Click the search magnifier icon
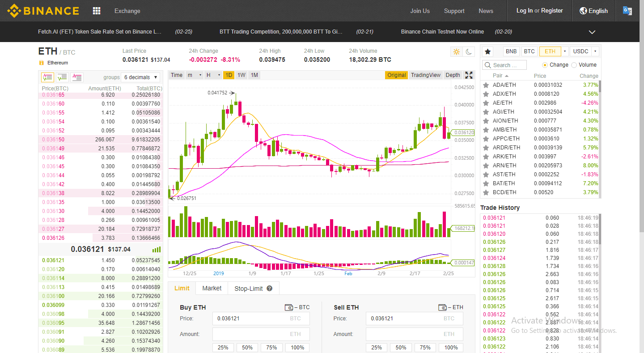This screenshot has height=353, width=644. click(488, 65)
